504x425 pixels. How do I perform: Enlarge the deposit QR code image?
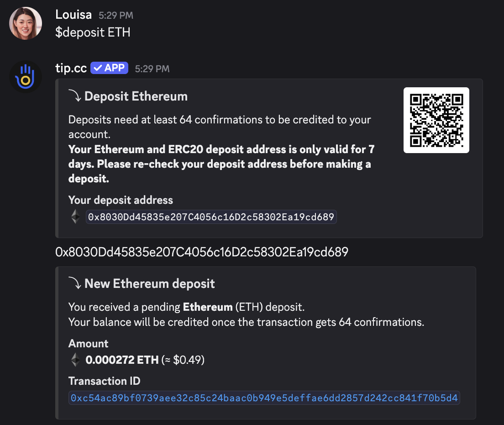[x=436, y=120]
